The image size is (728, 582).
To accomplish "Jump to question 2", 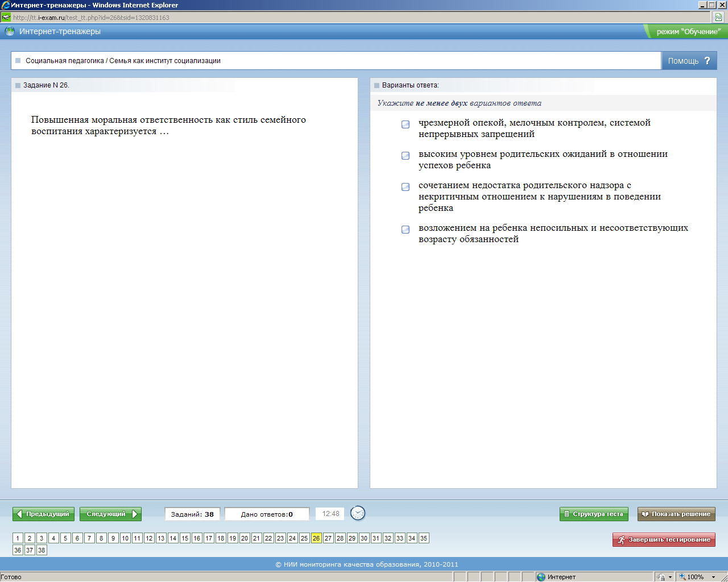I will (30, 538).
